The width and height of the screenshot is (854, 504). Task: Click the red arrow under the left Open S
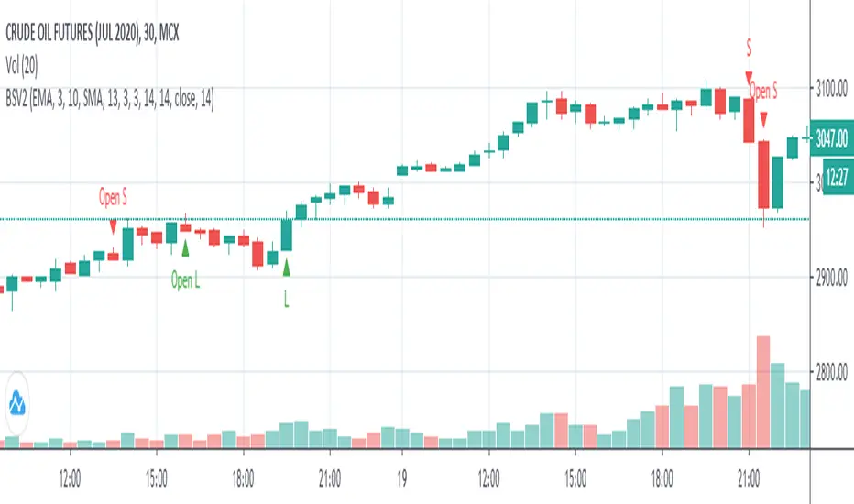[113, 225]
